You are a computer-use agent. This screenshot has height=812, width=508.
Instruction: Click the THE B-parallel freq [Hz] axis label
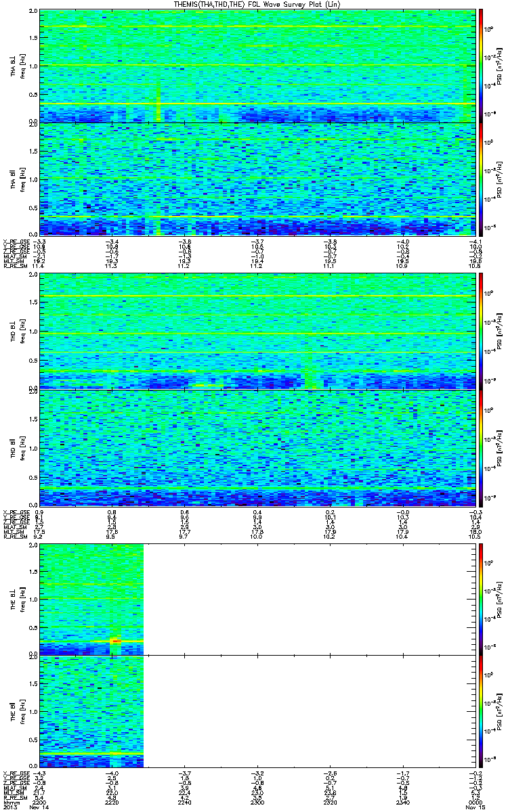22,711
